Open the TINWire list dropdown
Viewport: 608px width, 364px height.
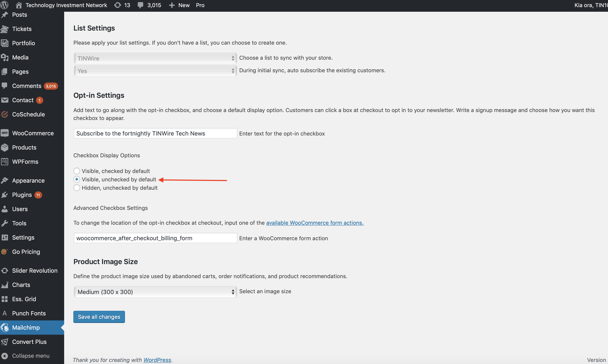point(155,58)
